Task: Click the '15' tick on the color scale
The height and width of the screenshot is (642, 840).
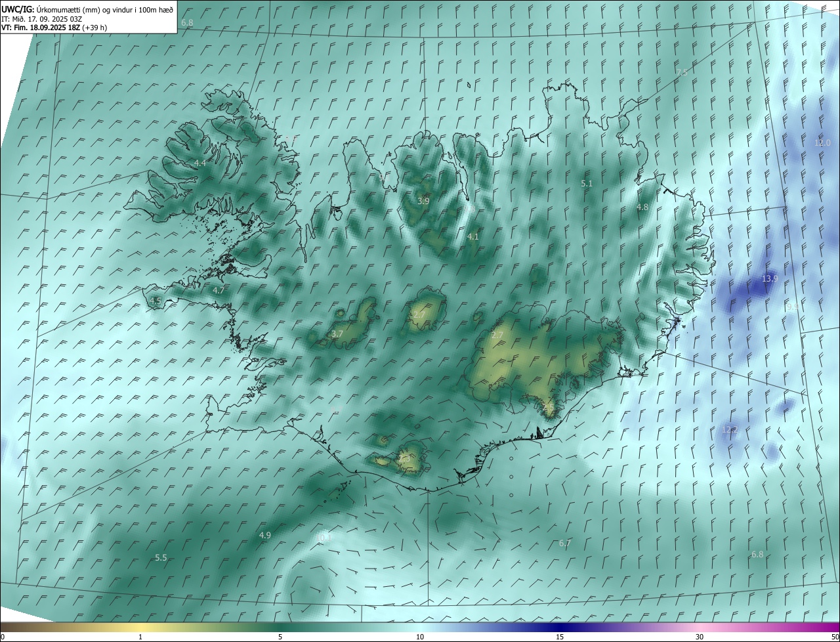Action: 560,637
